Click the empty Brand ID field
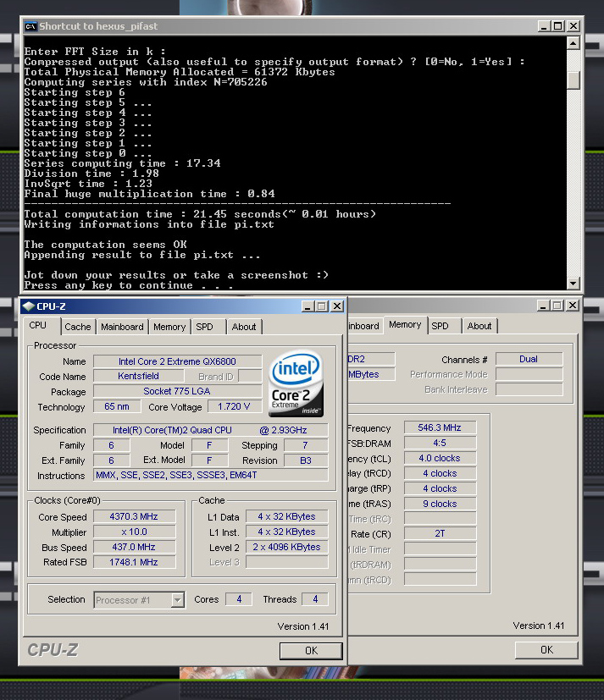Screen dimensions: 604x700 pyautogui.click(x=250, y=376)
